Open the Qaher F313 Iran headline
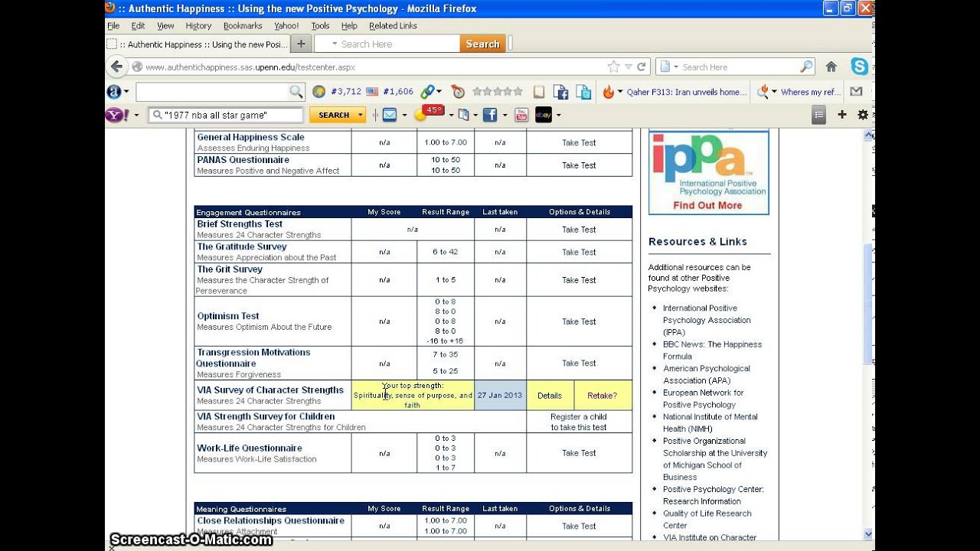 click(x=687, y=92)
